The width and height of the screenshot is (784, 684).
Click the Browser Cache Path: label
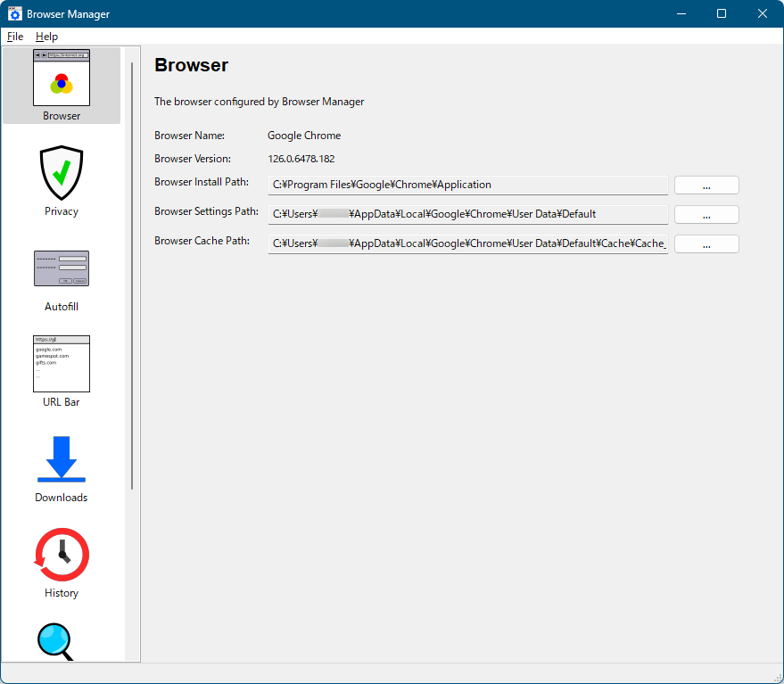tap(202, 241)
